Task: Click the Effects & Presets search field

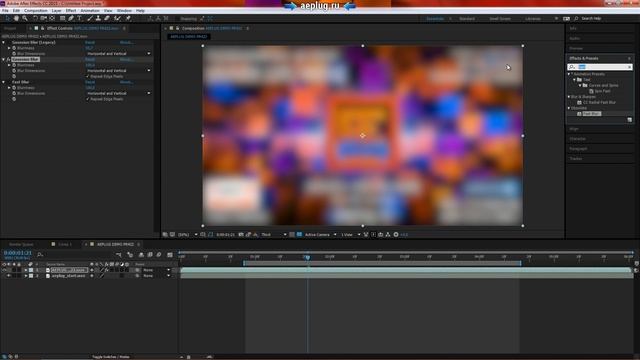Action: pos(600,67)
